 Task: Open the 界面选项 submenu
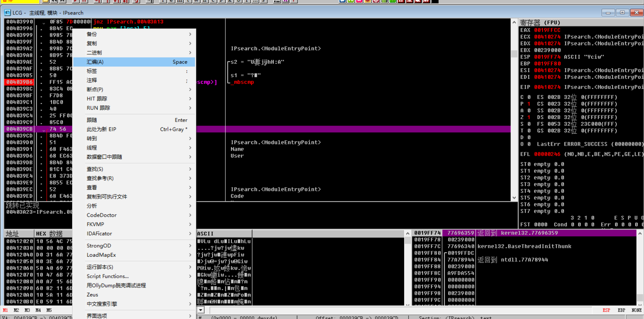pyautogui.click(x=134, y=316)
